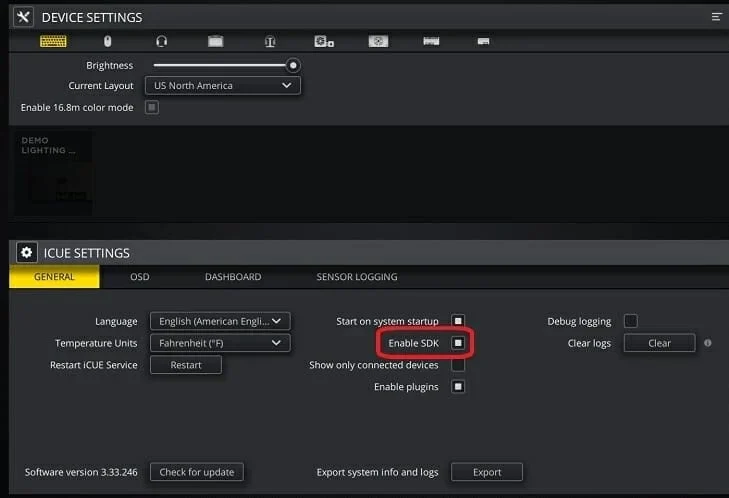
Task: Switch to the General tab
Action: point(54,277)
